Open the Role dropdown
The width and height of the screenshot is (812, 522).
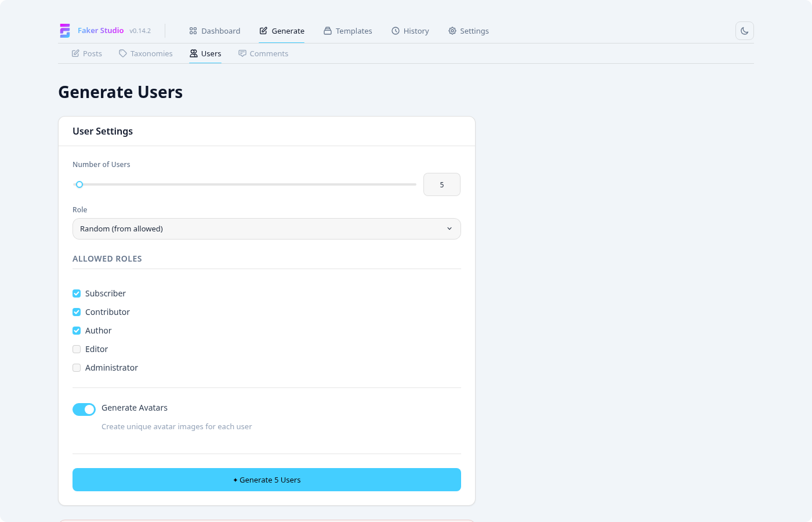[267, 229]
